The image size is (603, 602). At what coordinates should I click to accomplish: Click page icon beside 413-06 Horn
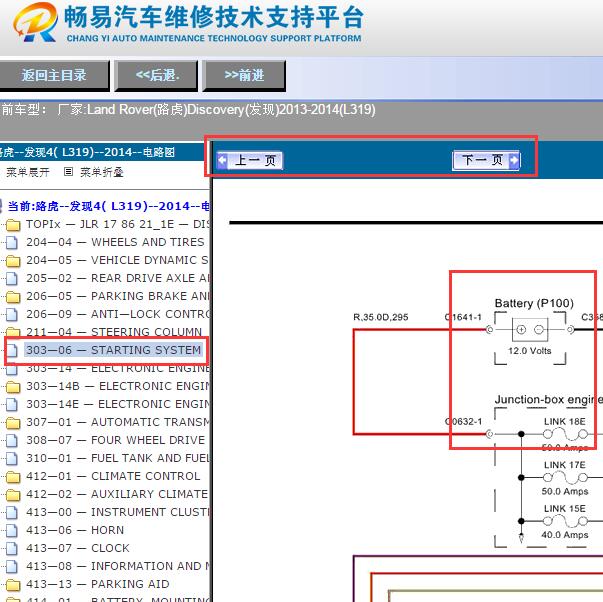(x=12, y=531)
